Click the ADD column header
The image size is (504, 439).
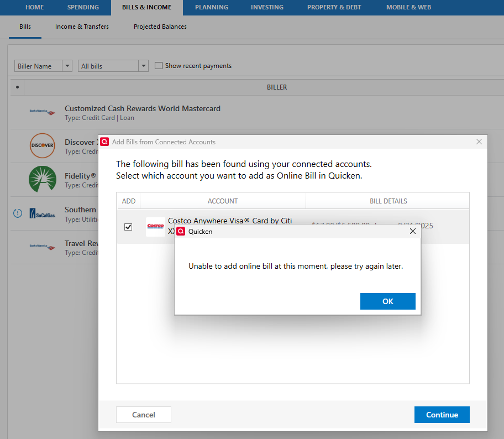coord(129,201)
